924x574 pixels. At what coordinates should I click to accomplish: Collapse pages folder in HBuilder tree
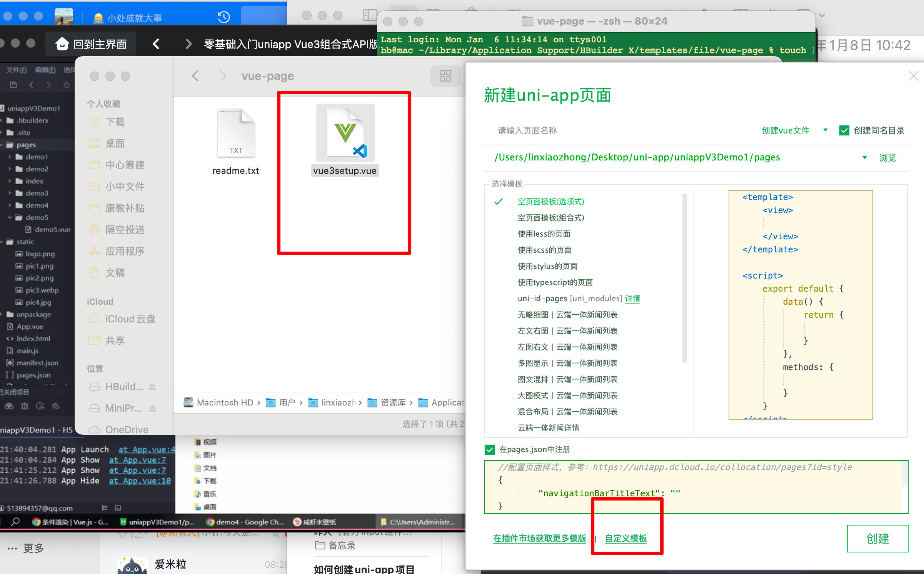(x=2, y=145)
